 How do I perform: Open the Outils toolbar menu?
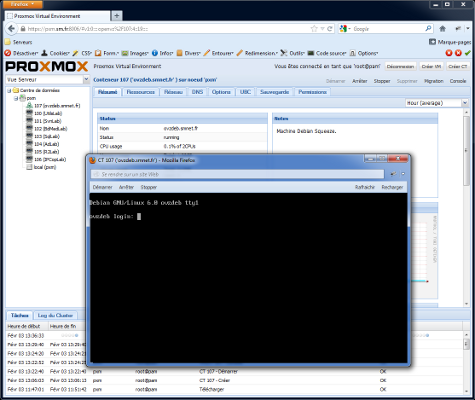coord(292,53)
